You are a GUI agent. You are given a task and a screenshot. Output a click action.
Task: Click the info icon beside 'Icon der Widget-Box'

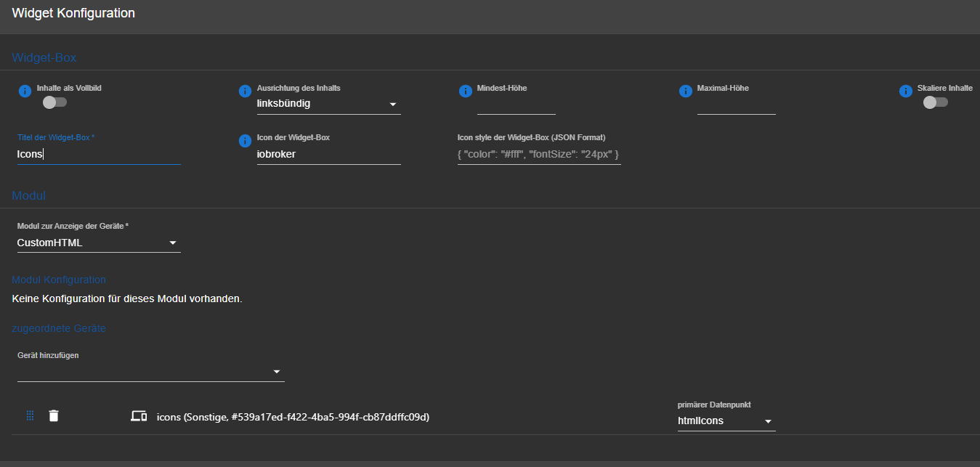coord(245,141)
